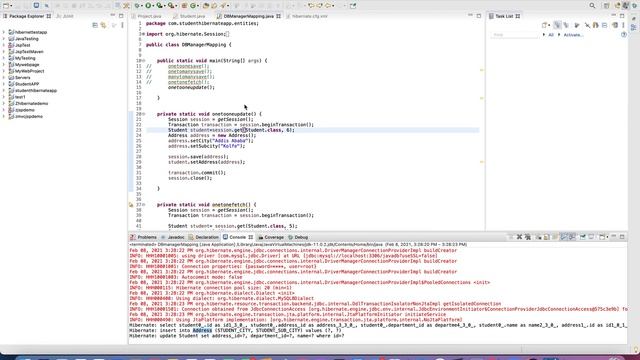The height and width of the screenshot is (360, 640).
Task: Click the External Tools run icon
Action: coord(171,6)
